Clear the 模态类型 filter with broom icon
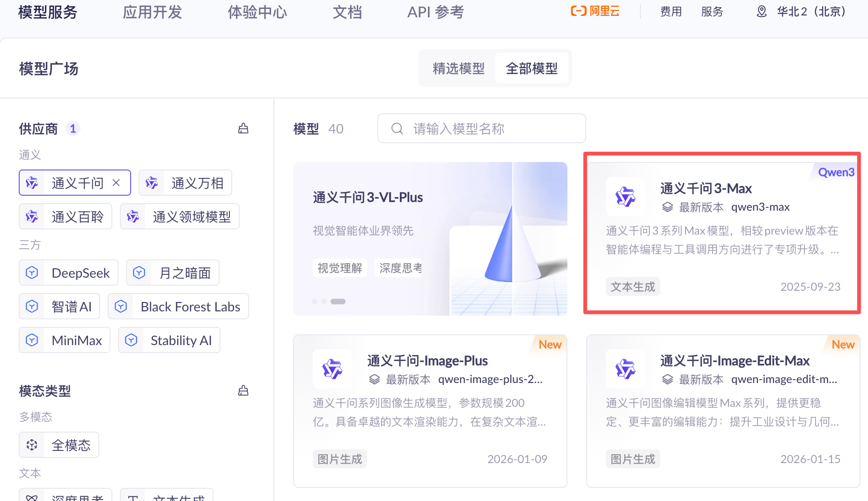Image resolution: width=868 pixels, height=501 pixels. [243, 390]
